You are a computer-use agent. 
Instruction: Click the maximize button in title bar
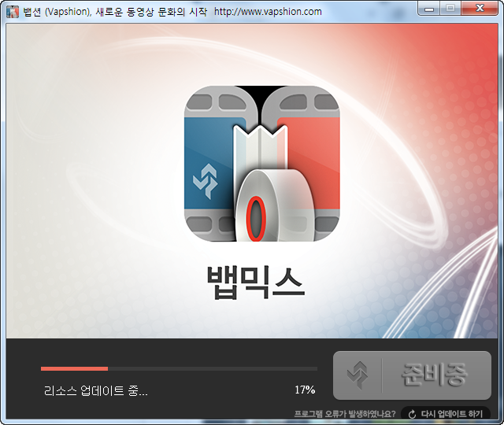[450, 9]
